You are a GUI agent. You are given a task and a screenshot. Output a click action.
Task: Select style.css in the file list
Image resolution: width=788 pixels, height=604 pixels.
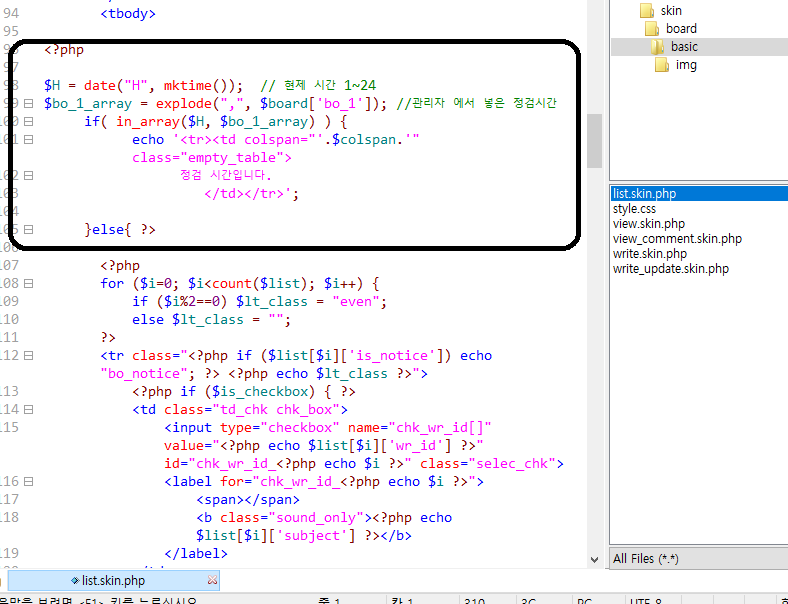634,209
